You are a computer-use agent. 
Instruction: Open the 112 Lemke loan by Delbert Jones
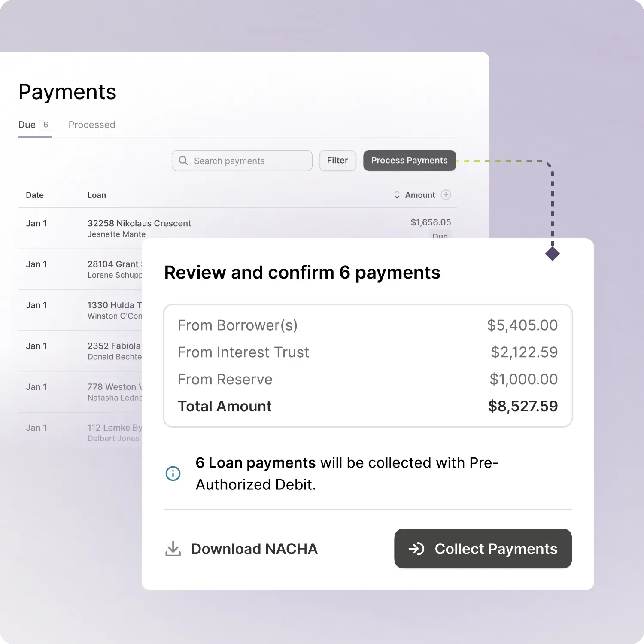(114, 428)
